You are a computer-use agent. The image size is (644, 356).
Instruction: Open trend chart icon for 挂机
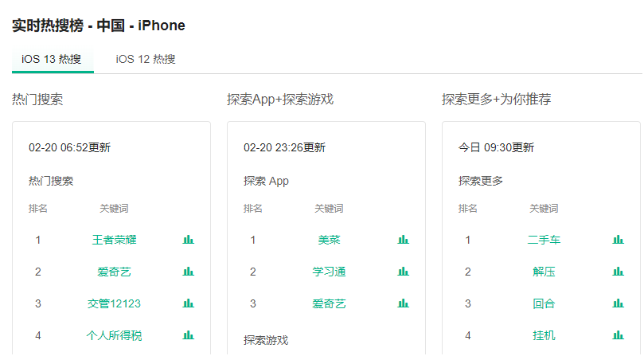pos(618,335)
